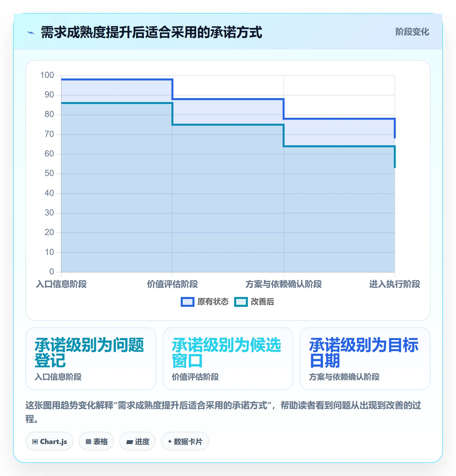The width and height of the screenshot is (456, 476).
Task: Click the lightning icon beside the title
Action: 31,33
